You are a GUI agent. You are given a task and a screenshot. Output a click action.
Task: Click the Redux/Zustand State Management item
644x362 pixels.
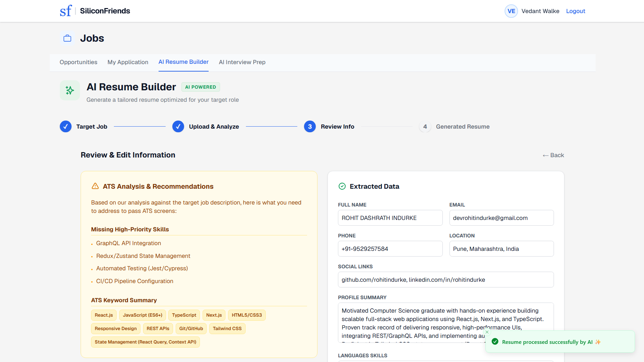[143, 256]
